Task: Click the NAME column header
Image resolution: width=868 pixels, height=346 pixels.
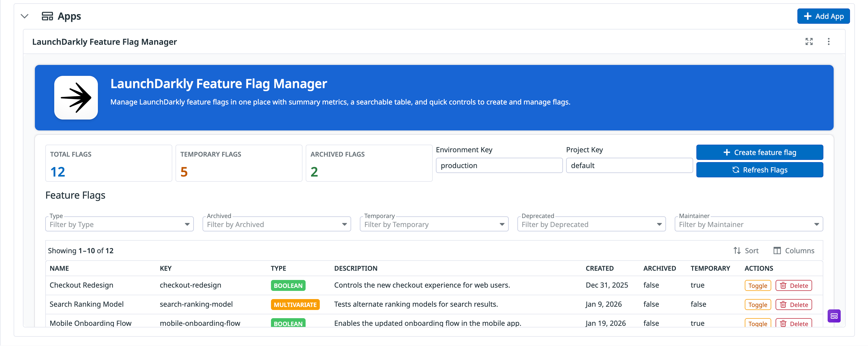Action: 59,269
